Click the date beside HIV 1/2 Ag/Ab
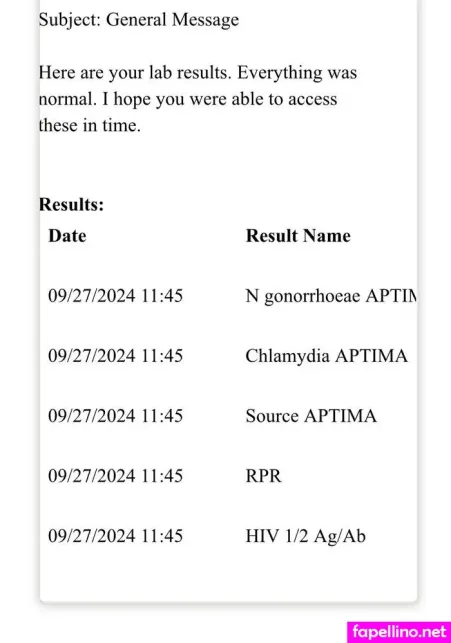 click(x=116, y=536)
